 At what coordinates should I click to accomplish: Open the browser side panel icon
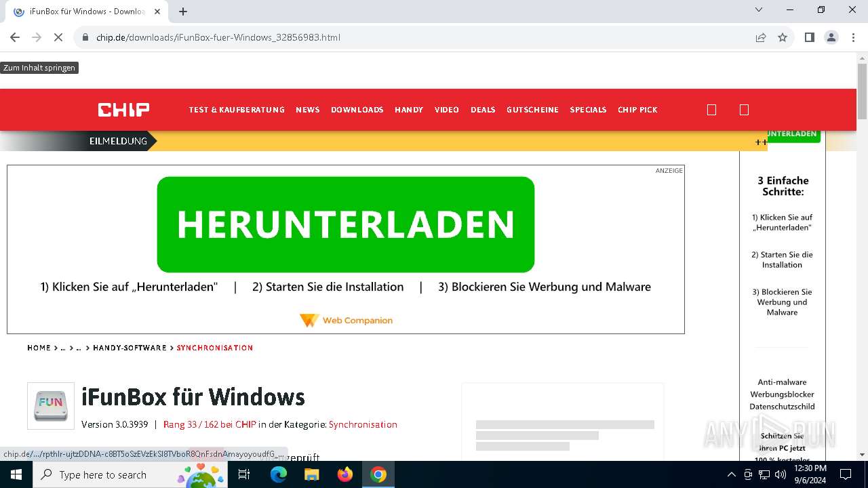[809, 37]
